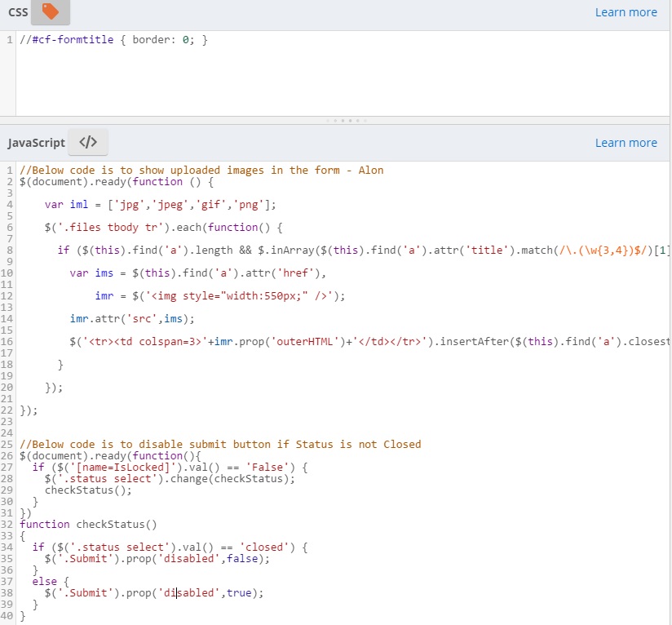
Task: Select the CSS panel header label
Action: tap(18, 12)
